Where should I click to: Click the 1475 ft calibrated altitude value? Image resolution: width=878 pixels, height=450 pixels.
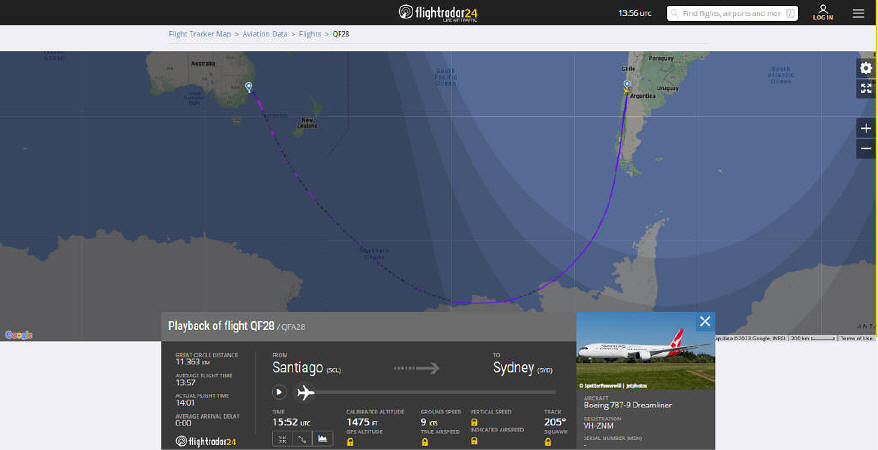tap(362, 422)
